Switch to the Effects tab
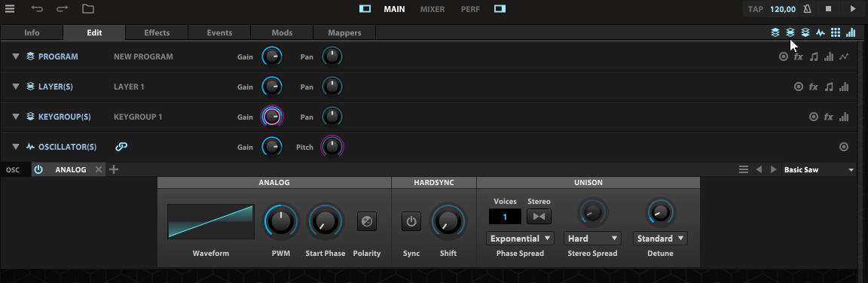This screenshot has height=283, width=868. (x=157, y=32)
